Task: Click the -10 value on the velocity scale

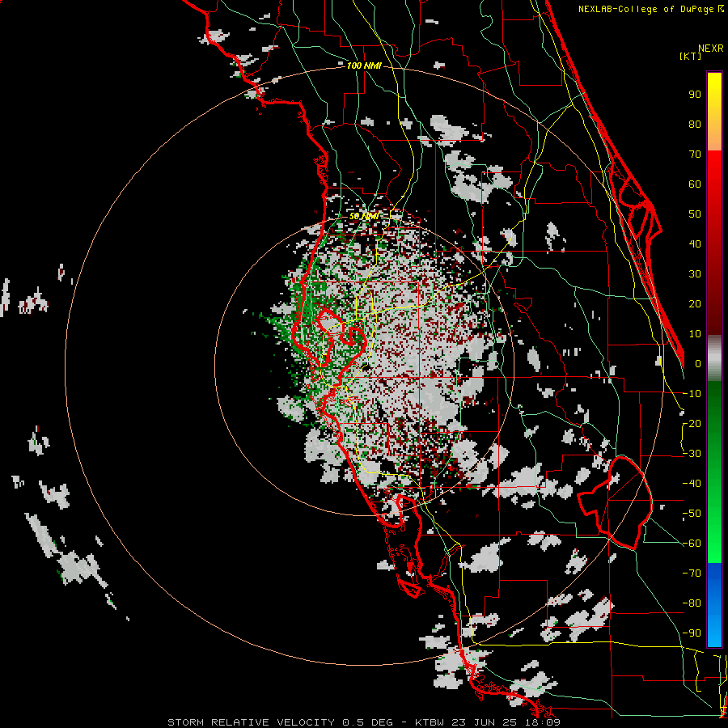Action: click(x=692, y=394)
